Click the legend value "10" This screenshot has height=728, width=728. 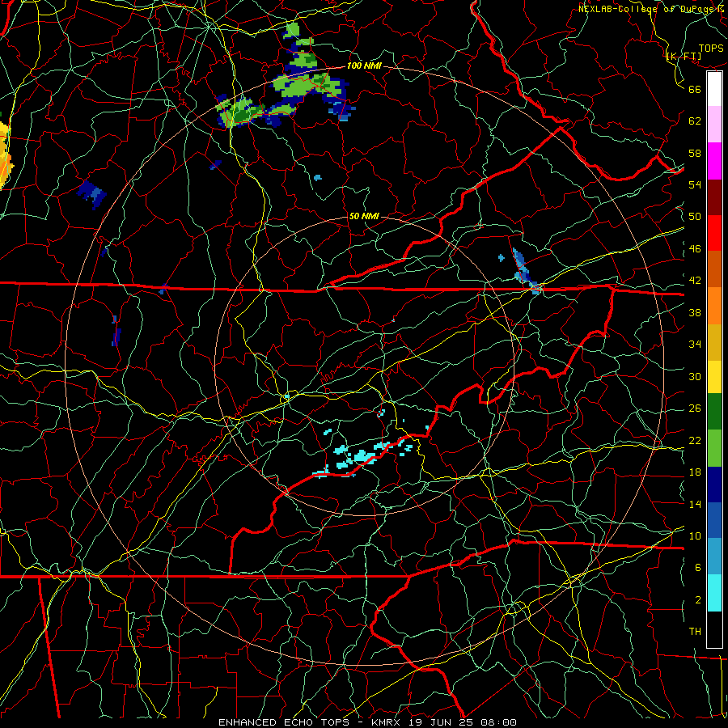[x=695, y=535]
